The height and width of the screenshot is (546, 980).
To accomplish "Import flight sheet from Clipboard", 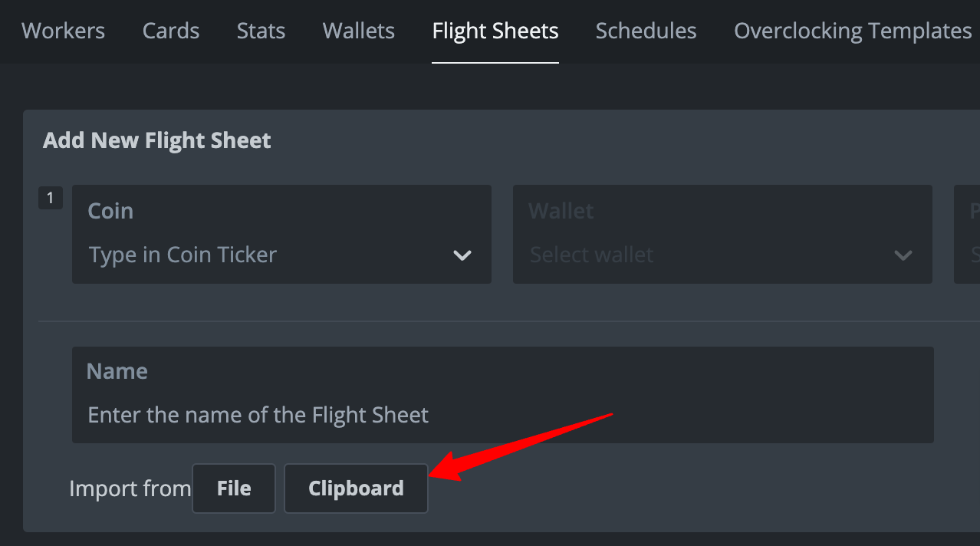I will pos(356,488).
